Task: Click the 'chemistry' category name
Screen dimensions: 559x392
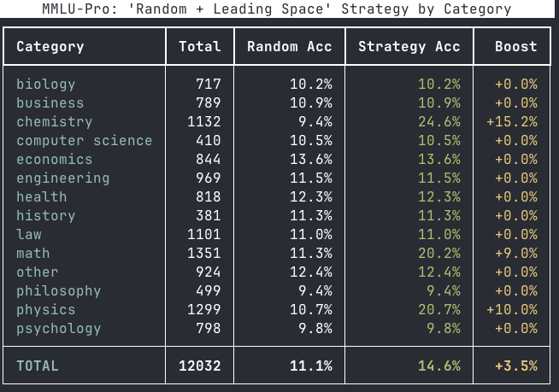Action: (54, 121)
